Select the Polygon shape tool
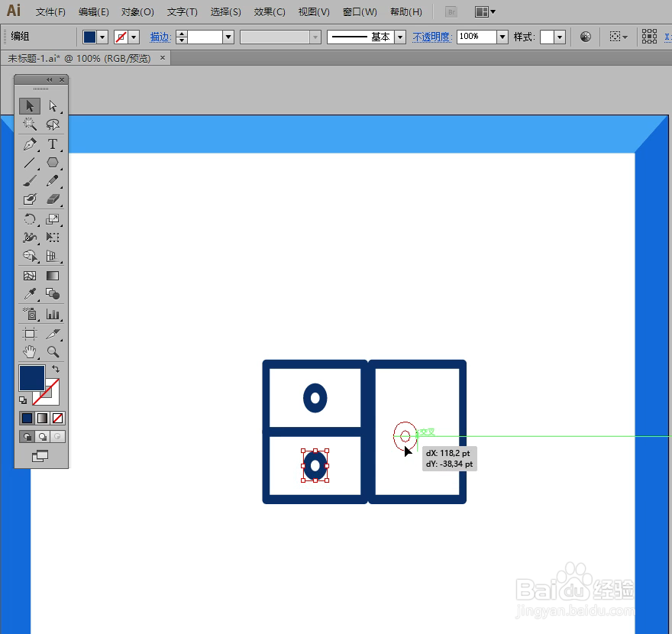The height and width of the screenshot is (634, 672). point(53,163)
